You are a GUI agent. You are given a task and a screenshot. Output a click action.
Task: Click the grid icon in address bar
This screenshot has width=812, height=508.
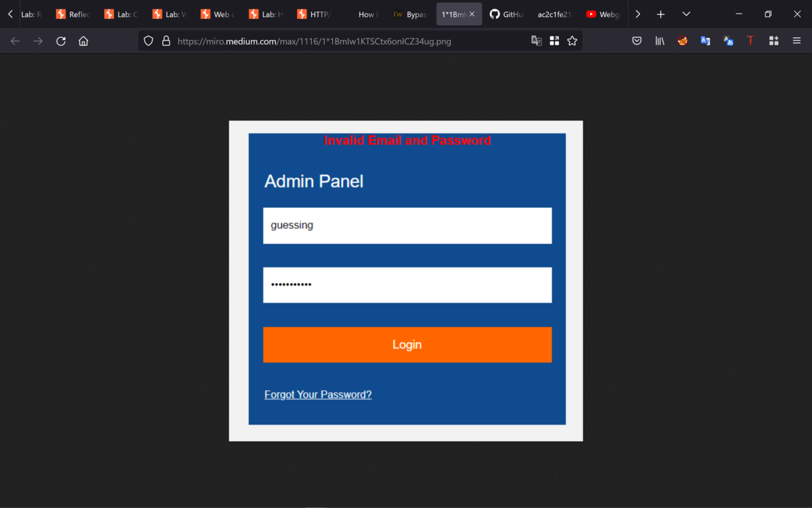(x=554, y=41)
